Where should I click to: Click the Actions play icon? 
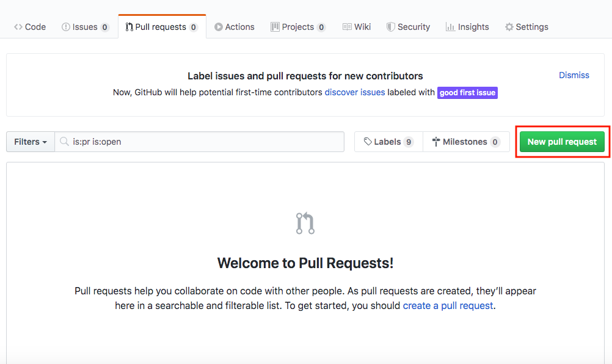tap(219, 27)
